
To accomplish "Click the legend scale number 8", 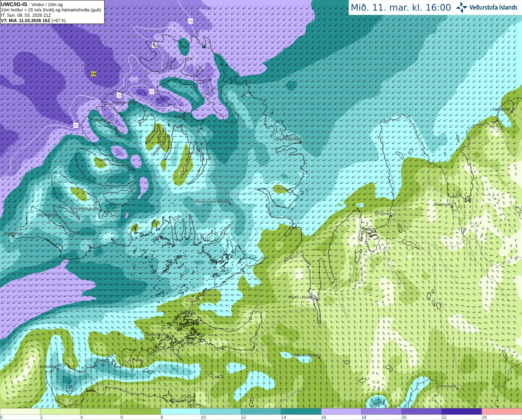I will point(162,418).
